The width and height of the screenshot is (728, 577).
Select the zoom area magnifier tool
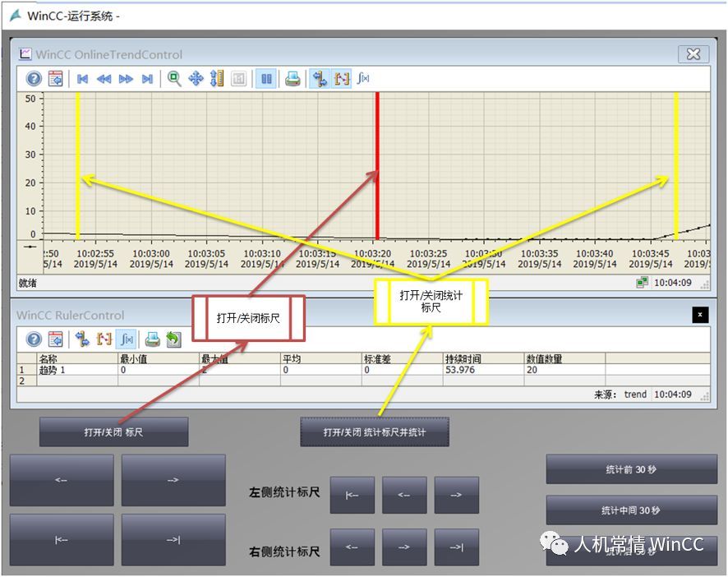[174, 79]
